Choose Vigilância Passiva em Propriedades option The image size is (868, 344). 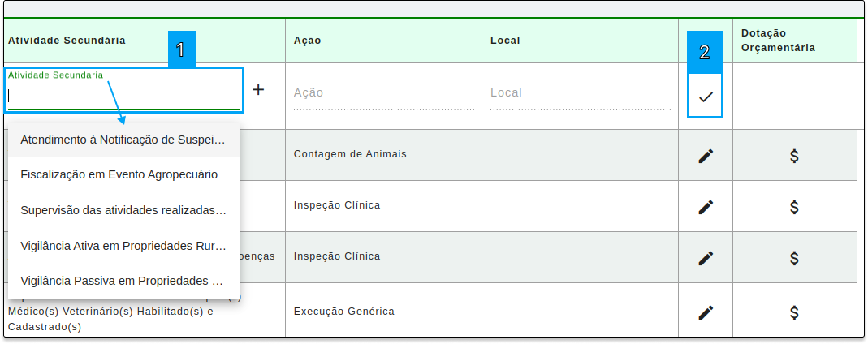click(x=124, y=281)
